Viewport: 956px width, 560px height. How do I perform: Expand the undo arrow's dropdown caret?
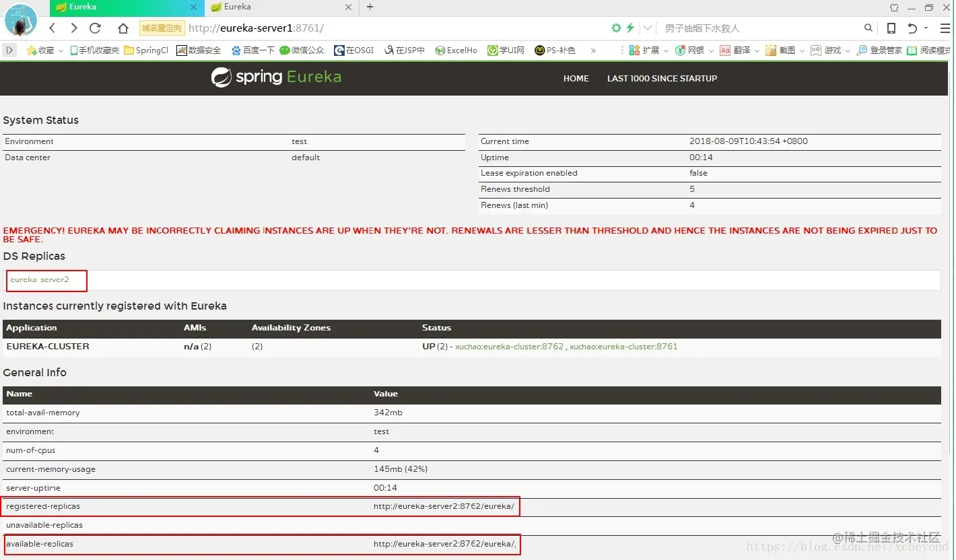(926, 28)
